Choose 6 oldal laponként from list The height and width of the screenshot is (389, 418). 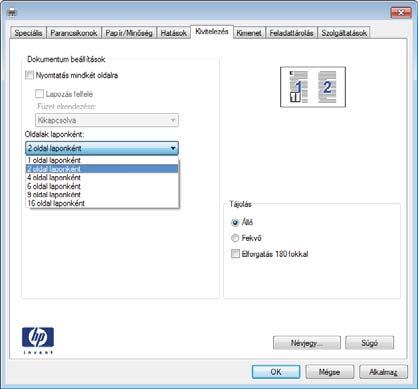click(102, 186)
